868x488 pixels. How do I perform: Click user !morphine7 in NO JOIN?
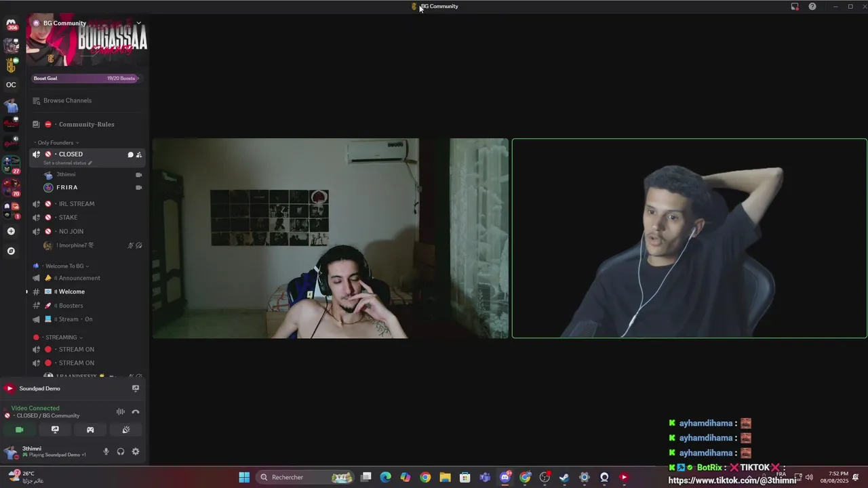pos(93,245)
